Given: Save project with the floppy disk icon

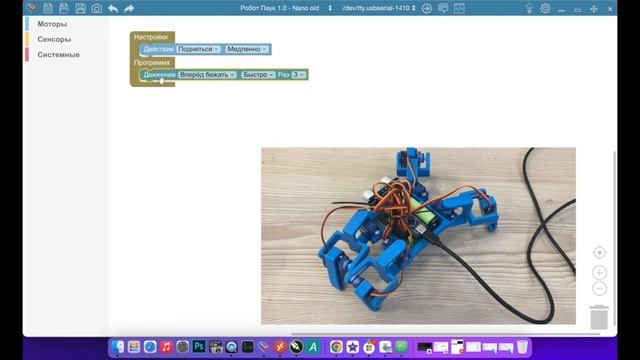Looking at the screenshot, I should [80, 8].
